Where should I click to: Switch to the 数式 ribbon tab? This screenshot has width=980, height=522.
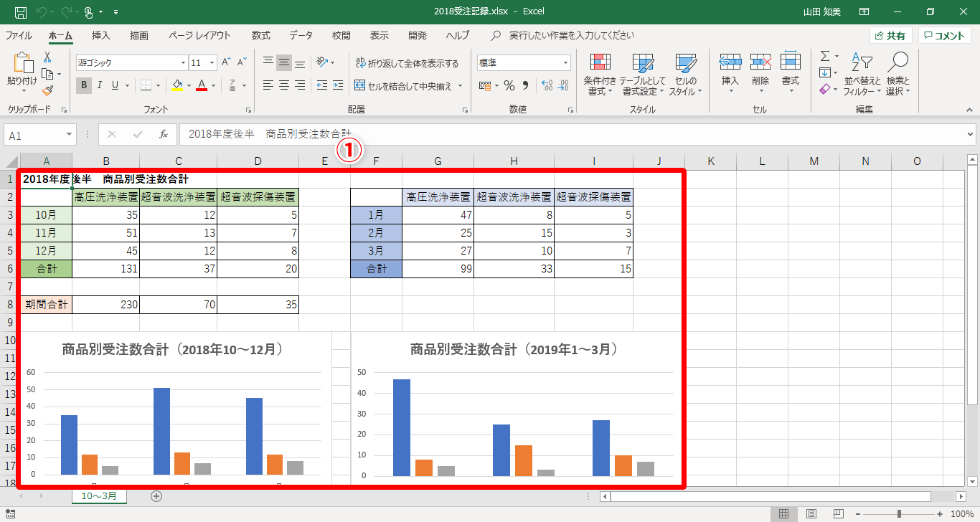point(261,35)
